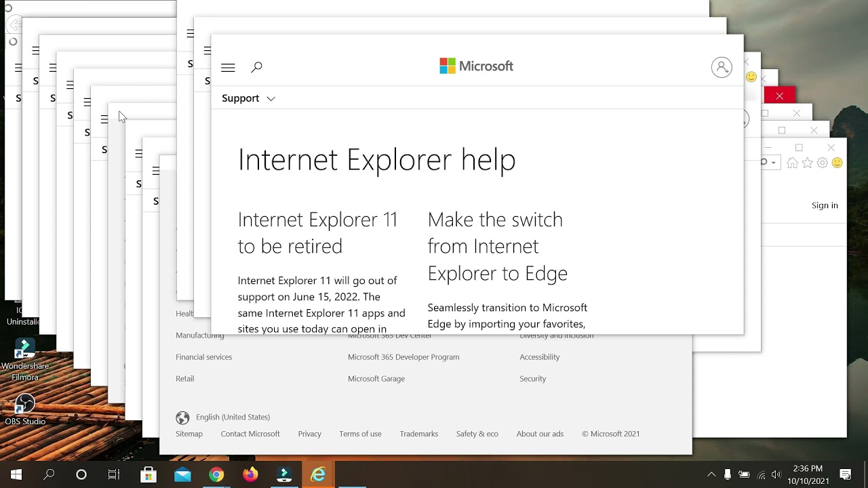868x488 pixels.
Task: Open 'Microsoft 365 Developer Program' footer link
Action: point(403,357)
